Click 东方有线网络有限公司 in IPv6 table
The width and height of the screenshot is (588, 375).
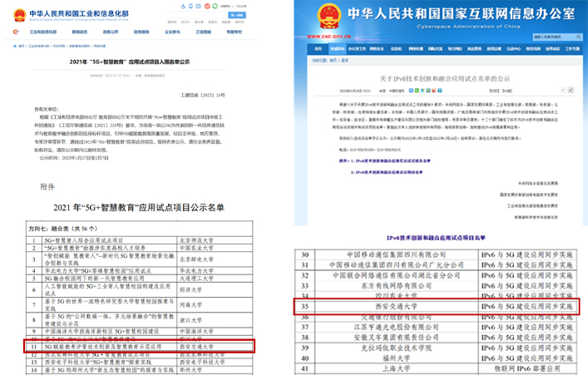coord(397,286)
